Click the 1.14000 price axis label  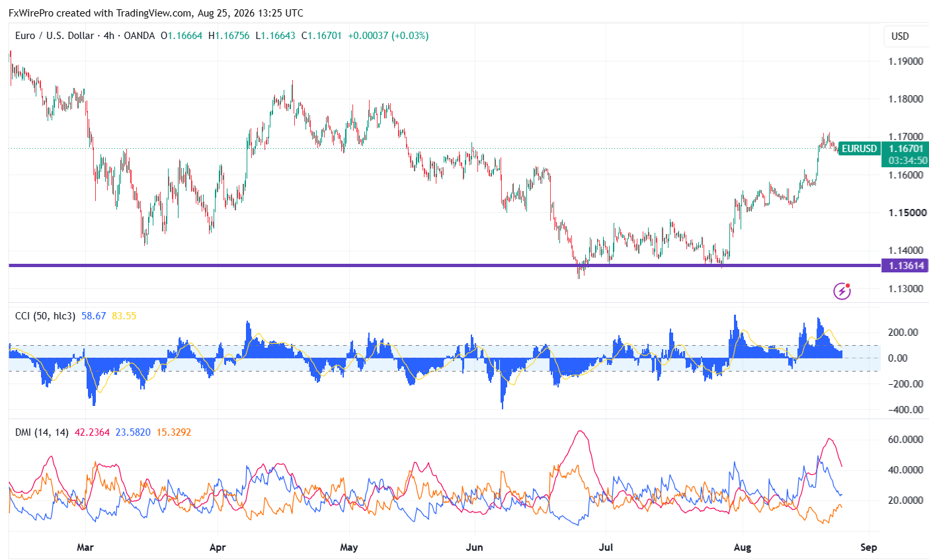[906, 251]
